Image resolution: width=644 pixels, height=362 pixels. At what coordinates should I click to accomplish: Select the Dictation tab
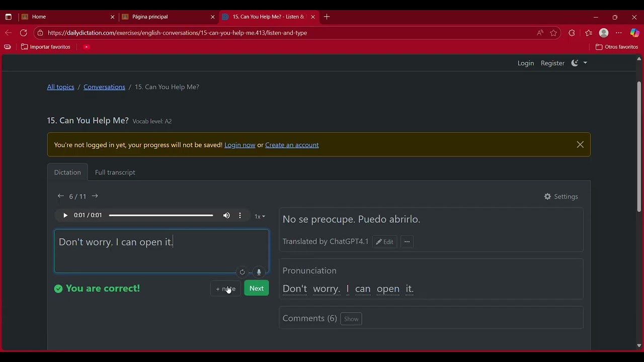(67, 172)
